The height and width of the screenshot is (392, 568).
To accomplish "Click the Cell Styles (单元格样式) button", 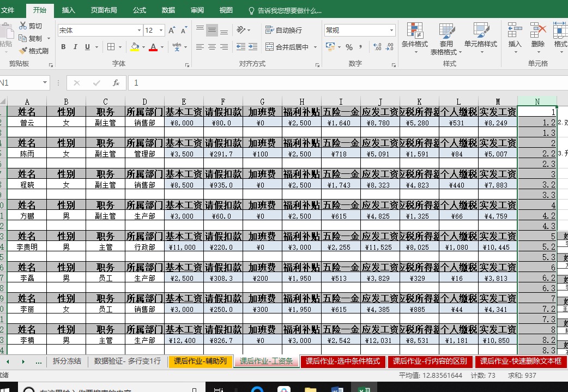I will pyautogui.click(x=481, y=37).
